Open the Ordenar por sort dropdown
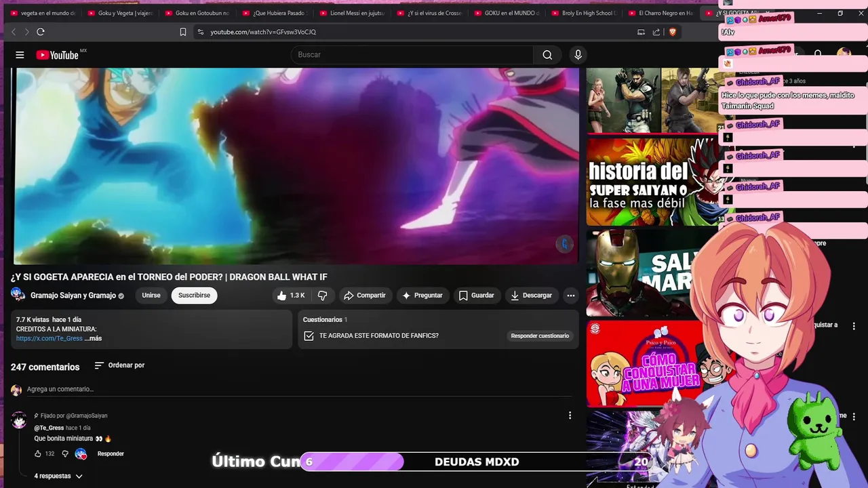The width and height of the screenshot is (868, 488). point(119,365)
